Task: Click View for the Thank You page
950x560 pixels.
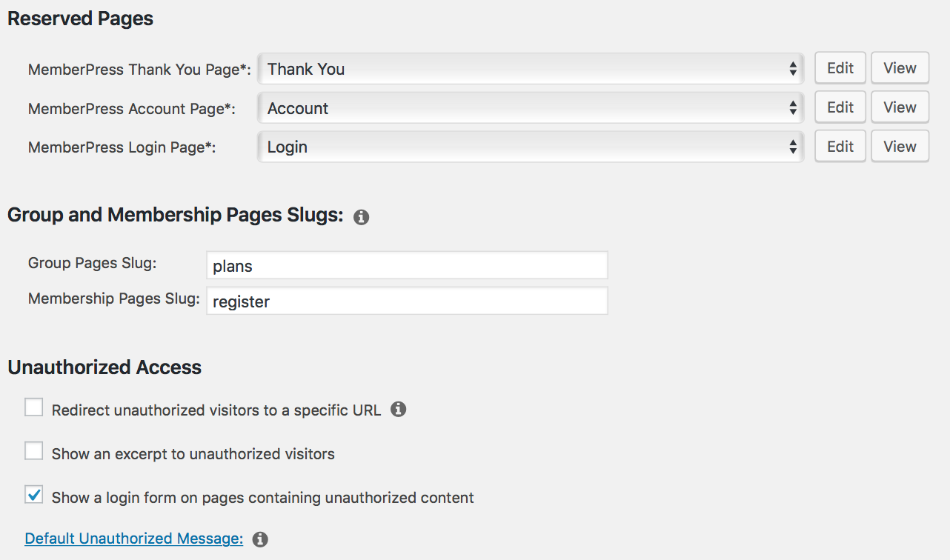Action: click(x=900, y=68)
